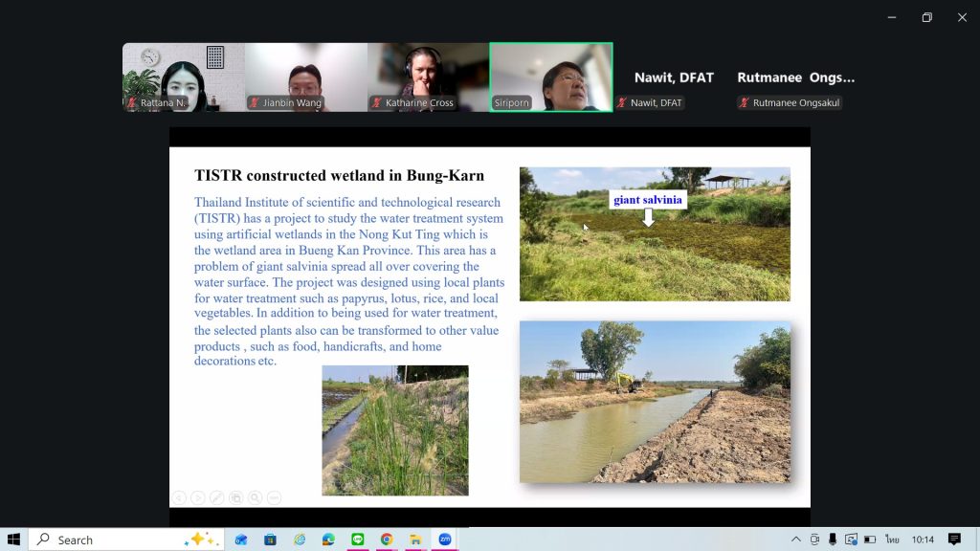Click the taskbar Search box
Screen dimensions: 980x551
click(126, 540)
